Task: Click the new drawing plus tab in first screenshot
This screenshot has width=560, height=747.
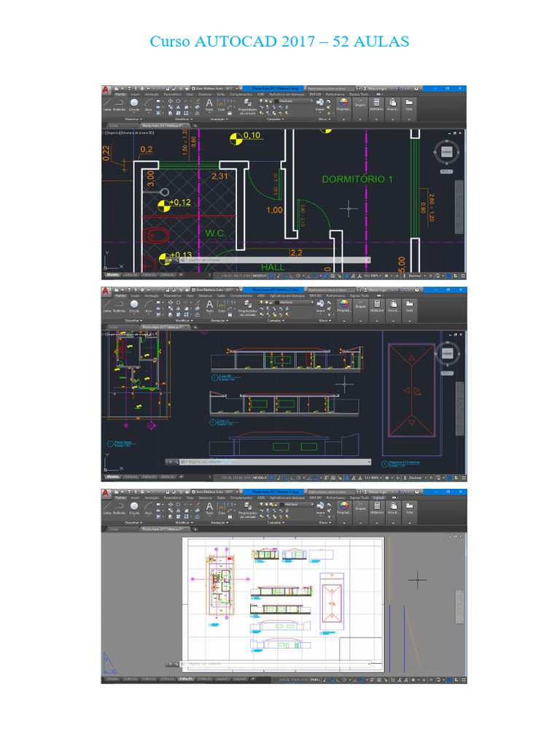Action: 195,125
